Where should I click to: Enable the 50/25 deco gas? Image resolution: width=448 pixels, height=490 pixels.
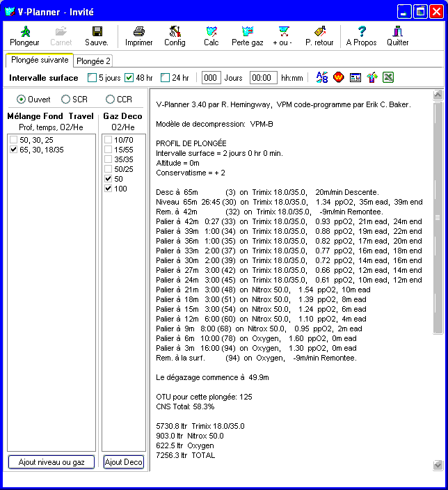[x=108, y=168]
